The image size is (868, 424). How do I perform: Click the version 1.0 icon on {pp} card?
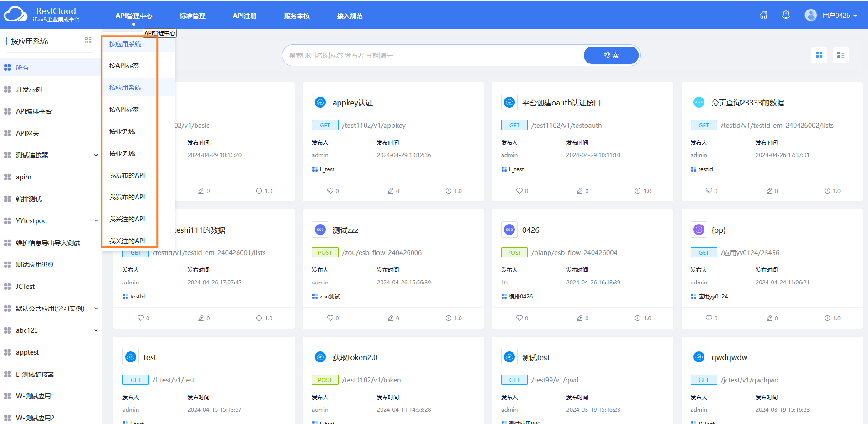pos(827,318)
